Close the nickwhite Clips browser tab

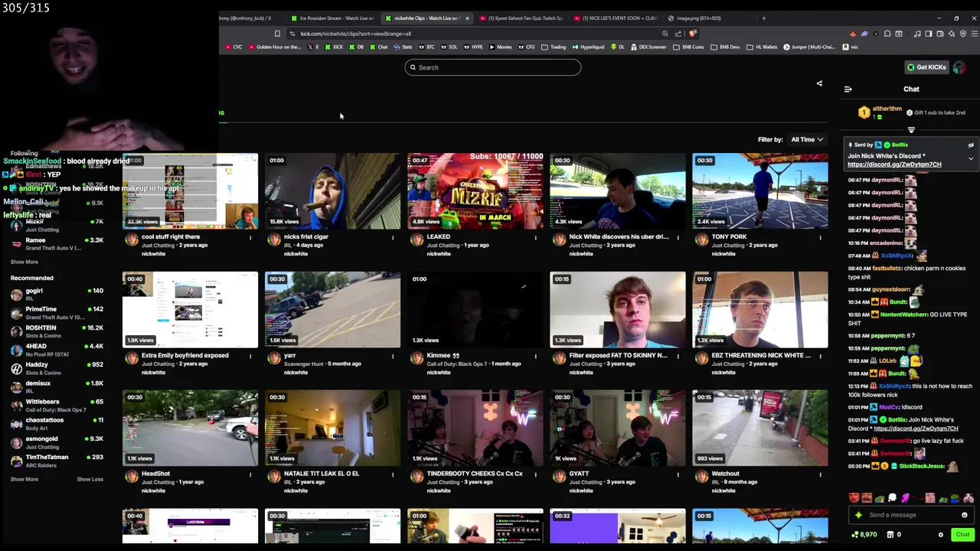coord(467,18)
